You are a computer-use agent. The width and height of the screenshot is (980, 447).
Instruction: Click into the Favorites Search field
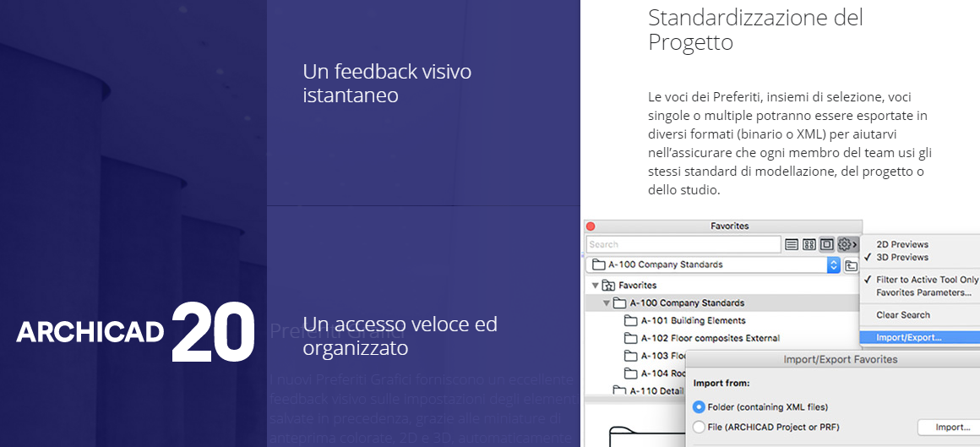coord(683,244)
